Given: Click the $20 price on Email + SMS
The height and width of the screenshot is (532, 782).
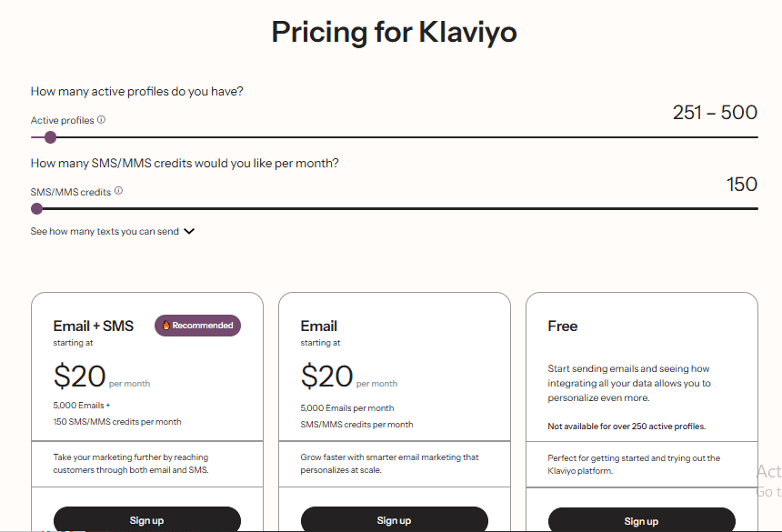Looking at the screenshot, I should [x=80, y=376].
